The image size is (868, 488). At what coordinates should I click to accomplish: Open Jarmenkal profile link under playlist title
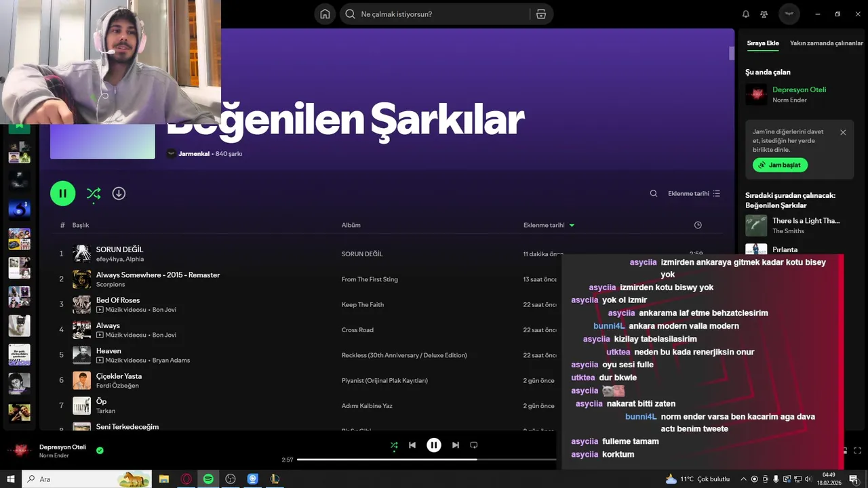point(194,154)
